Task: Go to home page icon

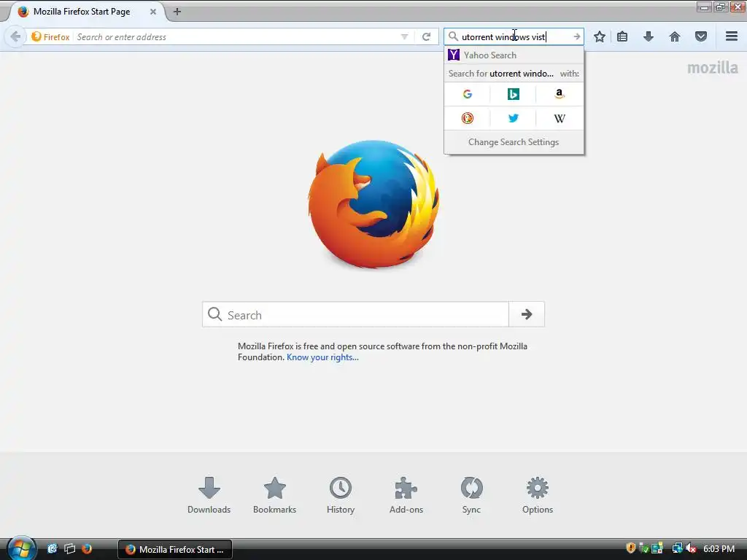Action: tap(675, 36)
